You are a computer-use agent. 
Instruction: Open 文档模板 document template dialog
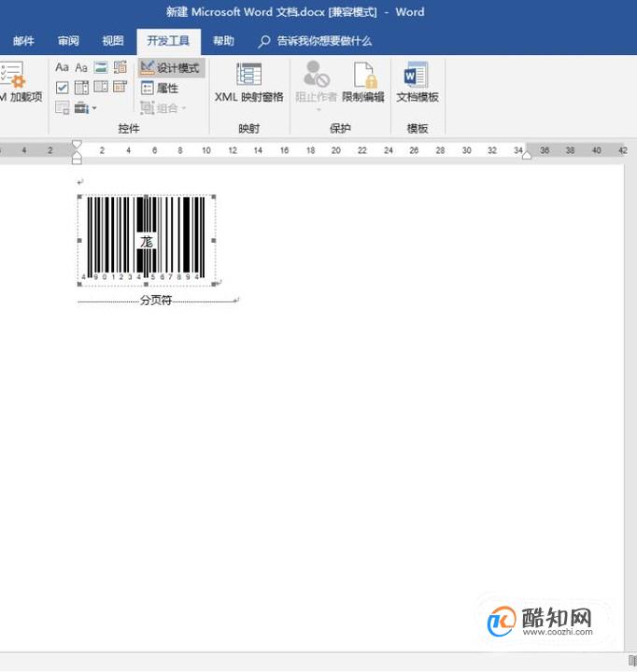click(x=417, y=82)
